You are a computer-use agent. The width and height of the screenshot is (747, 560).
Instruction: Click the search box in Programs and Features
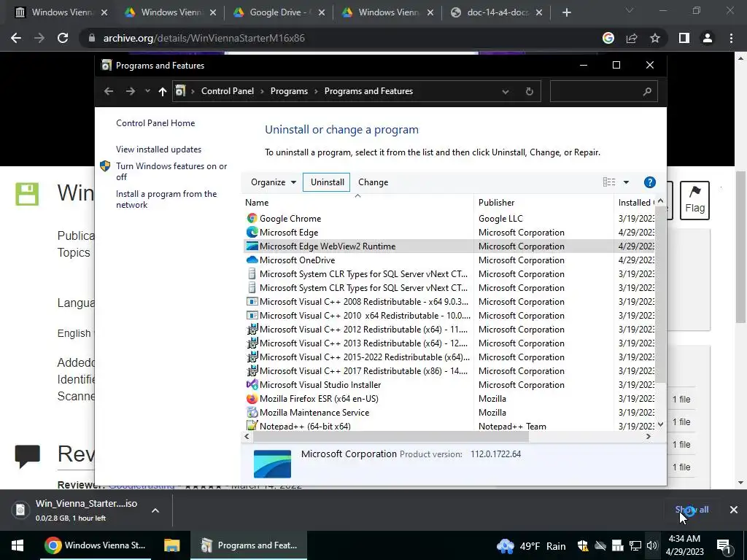pyautogui.click(x=603, y=91)
